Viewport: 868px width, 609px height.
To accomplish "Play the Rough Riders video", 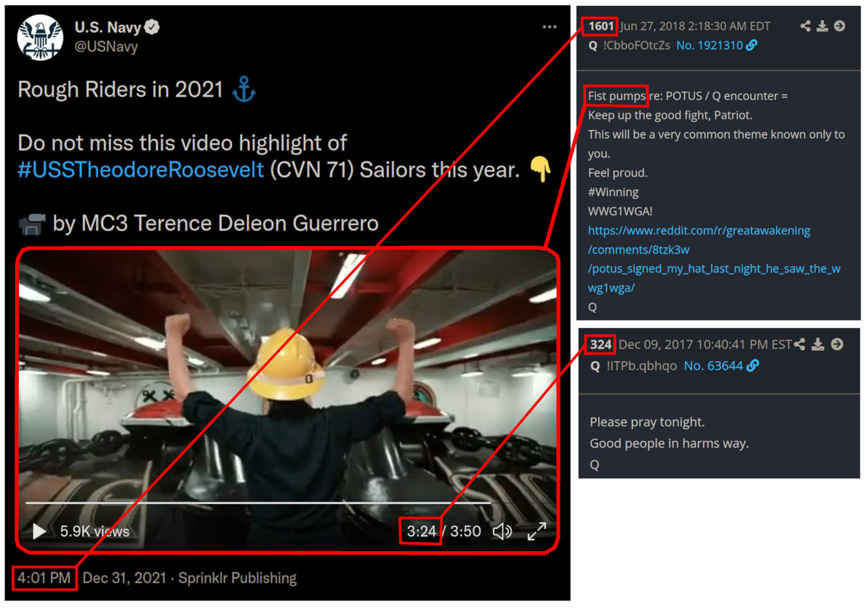I will (x=39, y=531).
